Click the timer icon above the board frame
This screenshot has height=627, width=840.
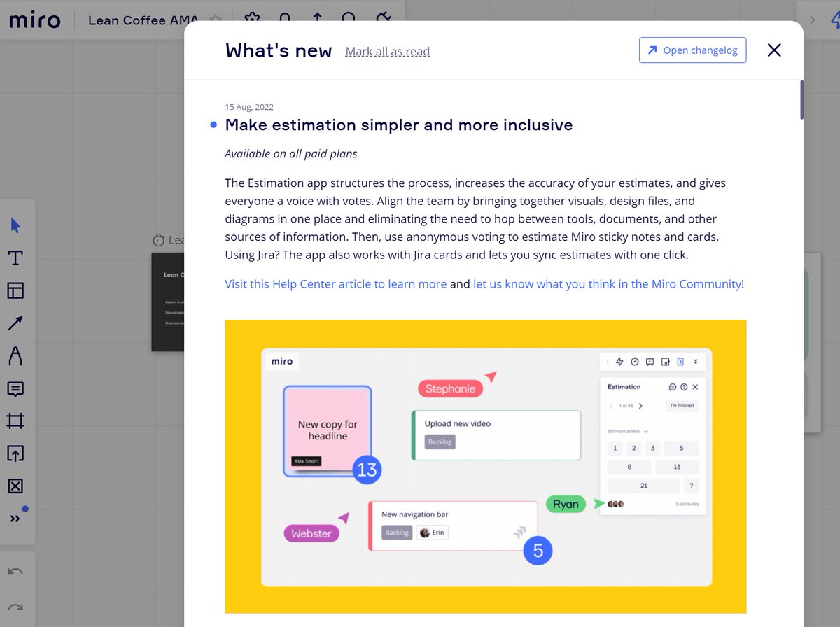[159, 240]
